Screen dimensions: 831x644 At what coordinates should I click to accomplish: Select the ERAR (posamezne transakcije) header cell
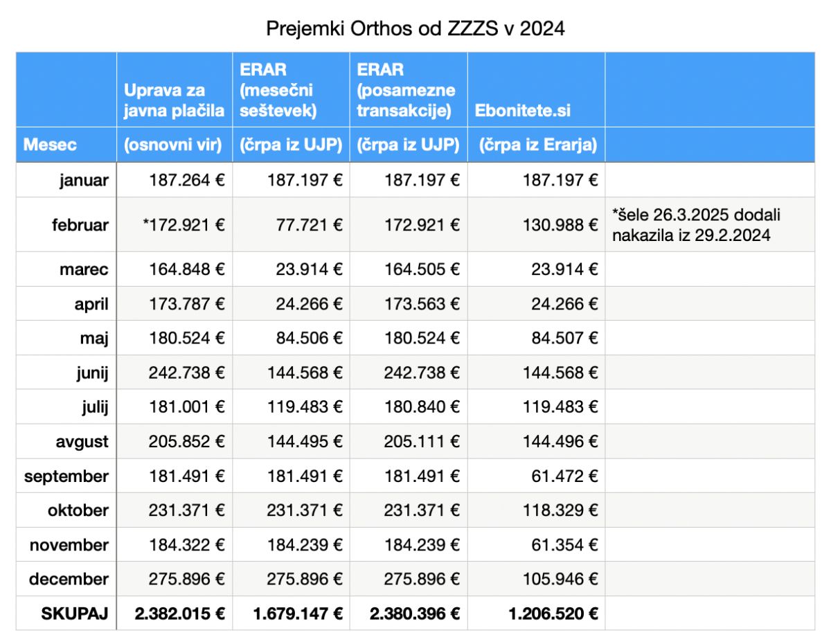tap(409, 89)
